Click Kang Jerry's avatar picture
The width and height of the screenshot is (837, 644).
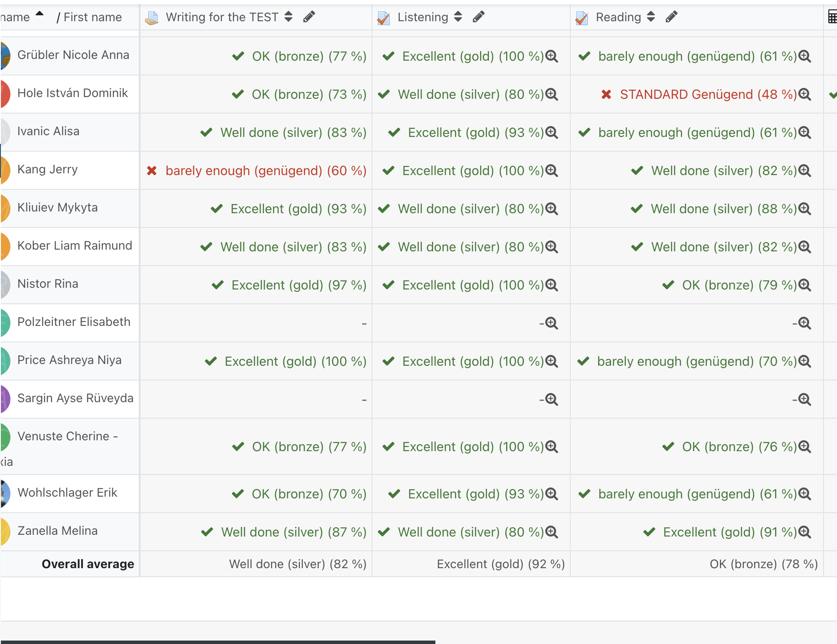point(4,169)
